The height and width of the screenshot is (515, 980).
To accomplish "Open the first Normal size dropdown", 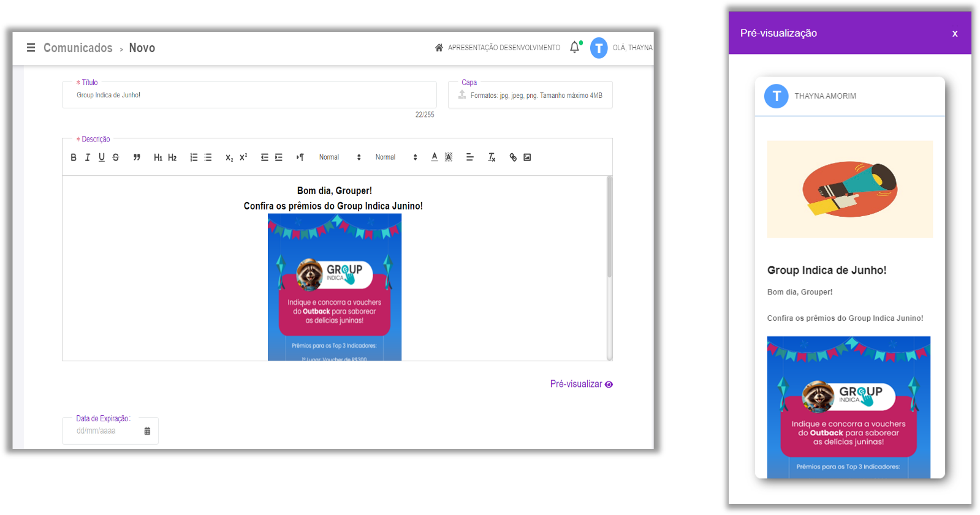I will (340, 157).
